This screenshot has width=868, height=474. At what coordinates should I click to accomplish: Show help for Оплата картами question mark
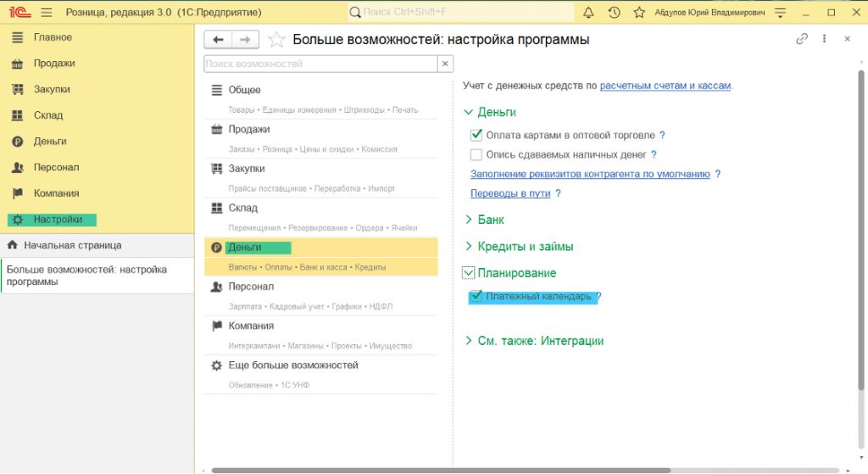pyautogui.click(x=662, y=135)
